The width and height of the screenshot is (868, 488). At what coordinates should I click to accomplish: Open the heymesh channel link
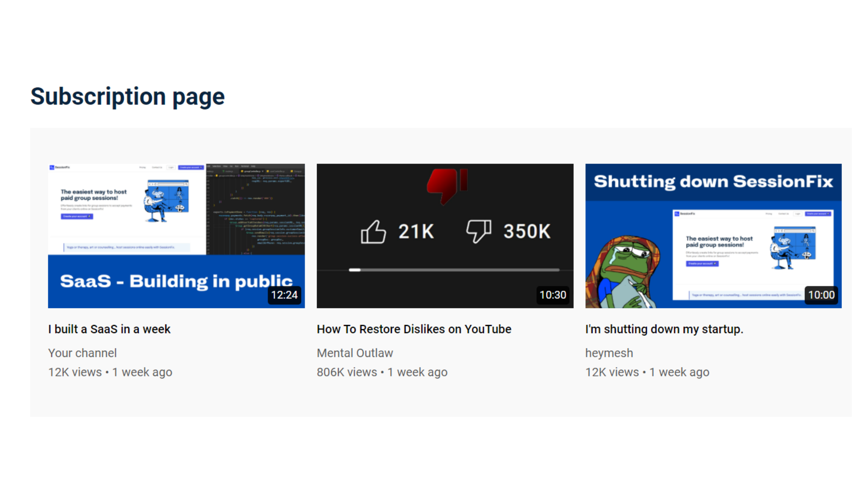click(x=609, y=353)
